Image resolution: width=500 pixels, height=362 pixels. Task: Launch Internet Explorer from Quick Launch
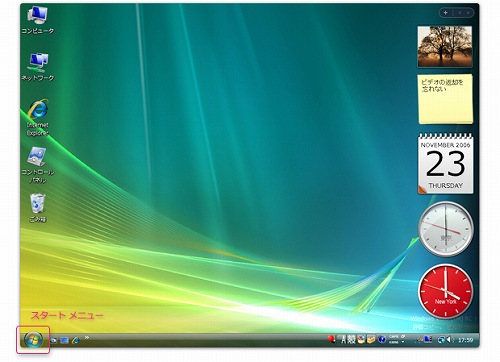(x=76, y=340)
